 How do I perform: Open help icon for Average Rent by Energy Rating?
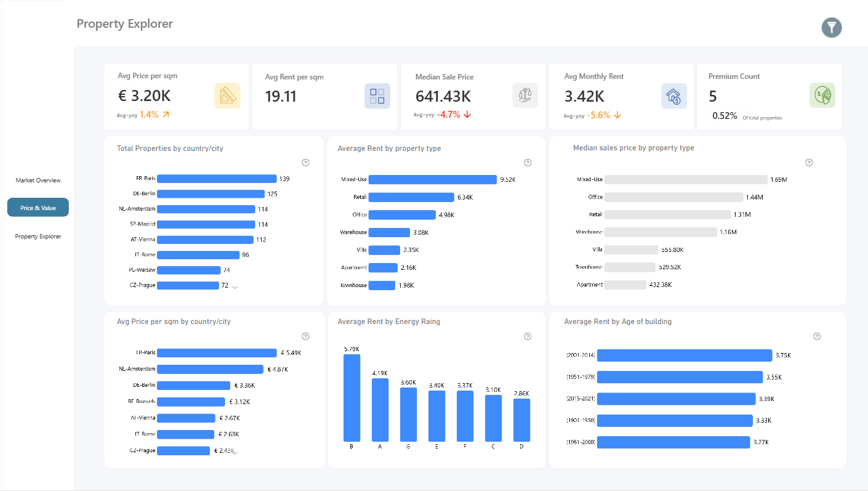point(528,336)
